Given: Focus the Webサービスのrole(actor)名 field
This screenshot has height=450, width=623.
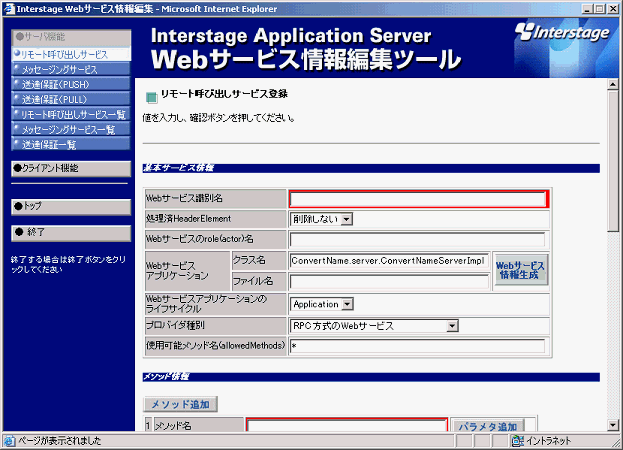Looking at the screenshot, I should pos(417,239).
